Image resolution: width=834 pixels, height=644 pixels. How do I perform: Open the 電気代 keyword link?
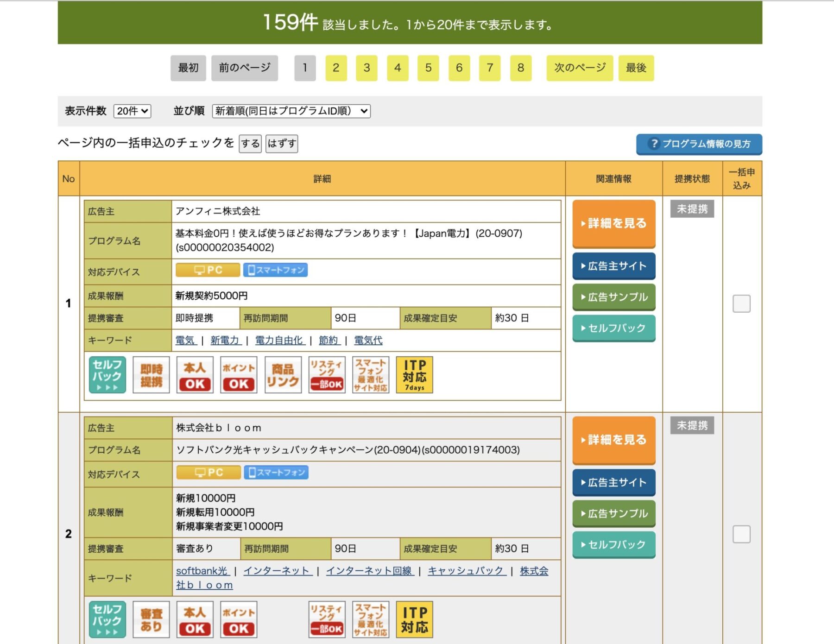point(368,341)
